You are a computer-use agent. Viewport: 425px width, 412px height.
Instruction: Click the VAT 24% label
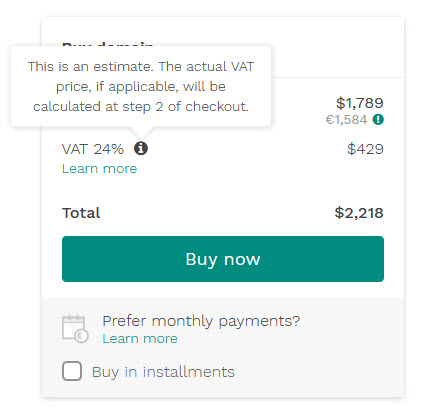click(x=93, y=149)
